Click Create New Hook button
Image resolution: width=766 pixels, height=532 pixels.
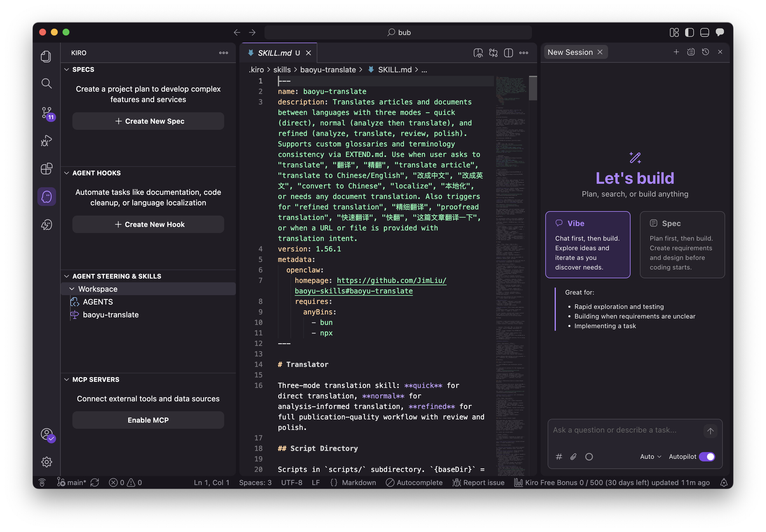tap(148, 224)
